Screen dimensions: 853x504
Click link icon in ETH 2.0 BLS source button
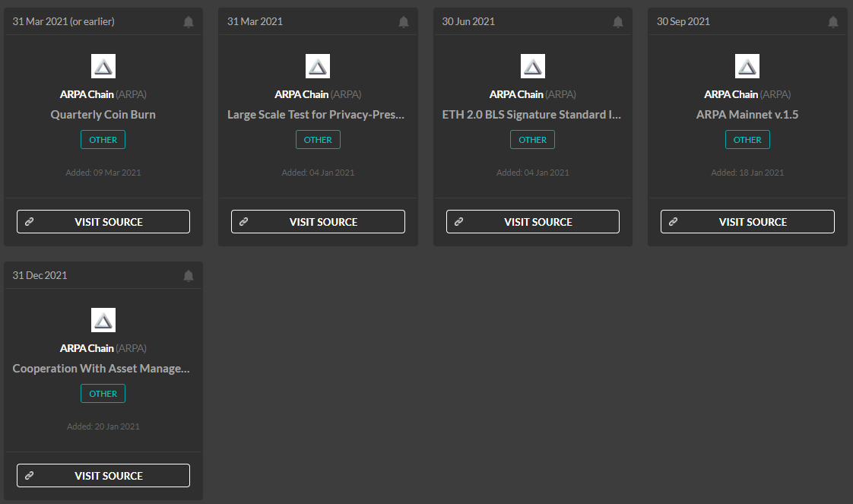458,222
